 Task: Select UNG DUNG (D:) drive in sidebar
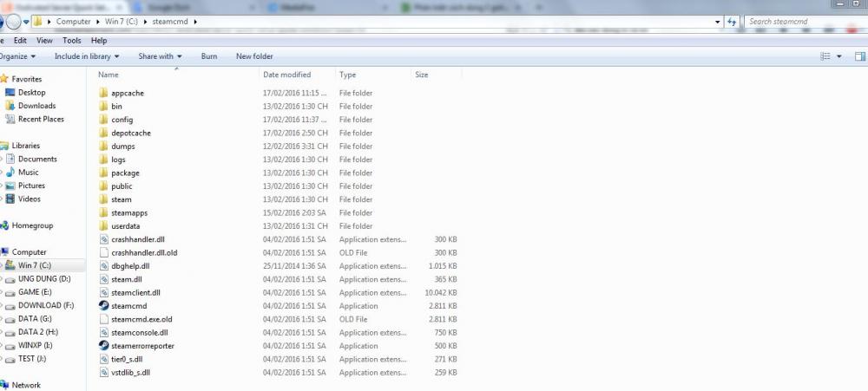pos(44,279)
